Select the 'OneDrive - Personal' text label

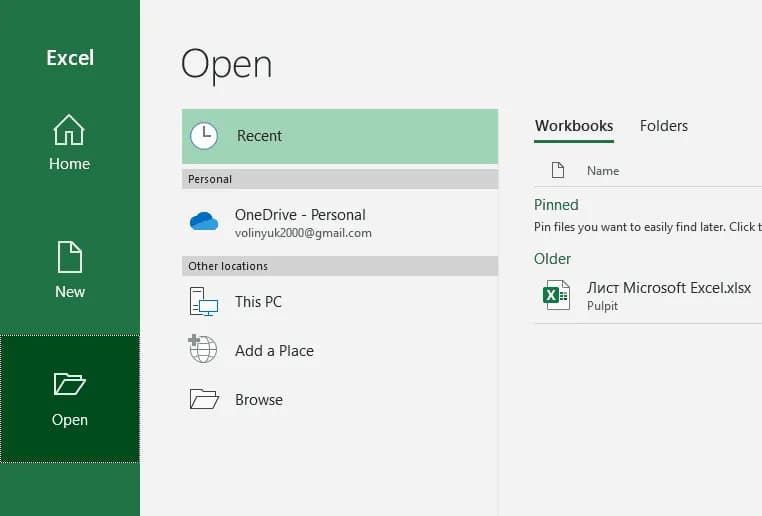click(300, 214)
